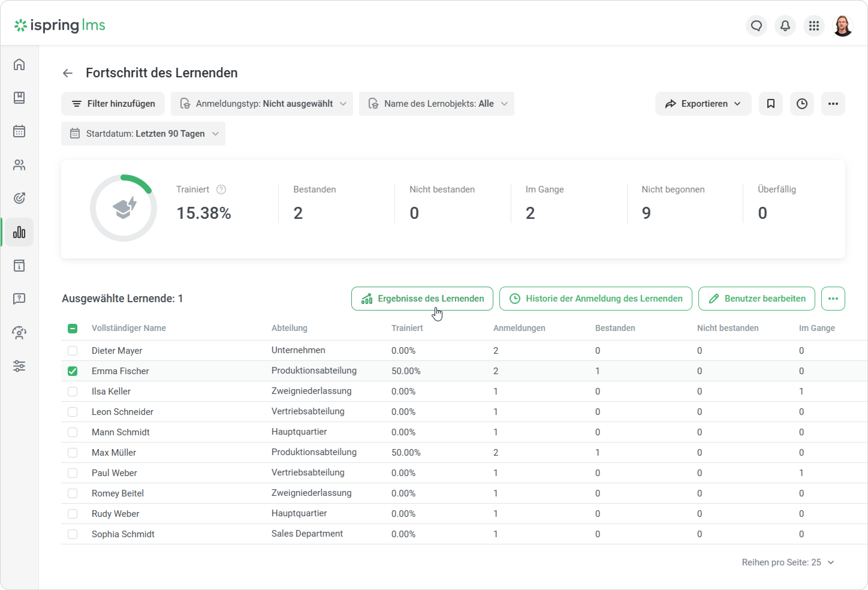Screen dimensions: 868x590
Task: Open Historie der Anmeldung des Lernenden
Action: (x=595, y=299)
